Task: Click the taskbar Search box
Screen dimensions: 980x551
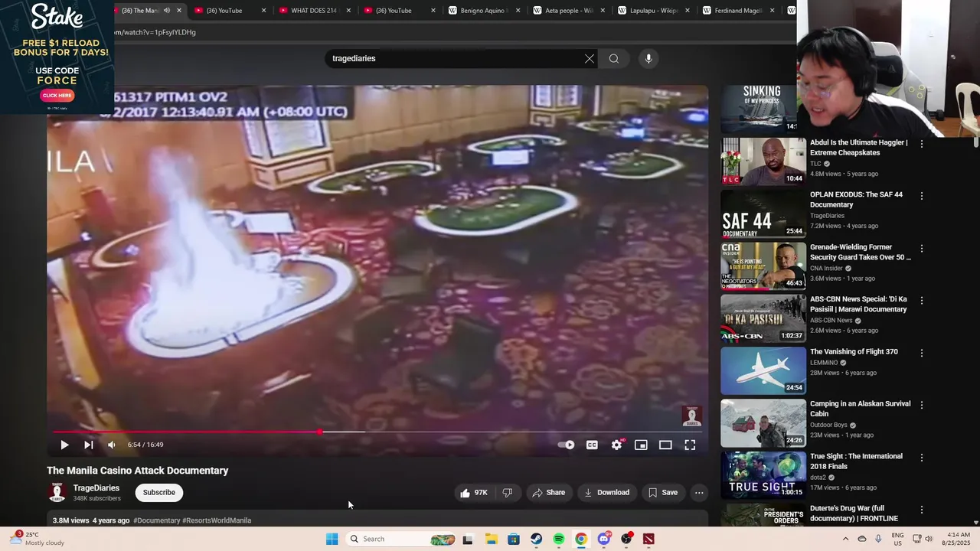Action: [x=401, y=539]
